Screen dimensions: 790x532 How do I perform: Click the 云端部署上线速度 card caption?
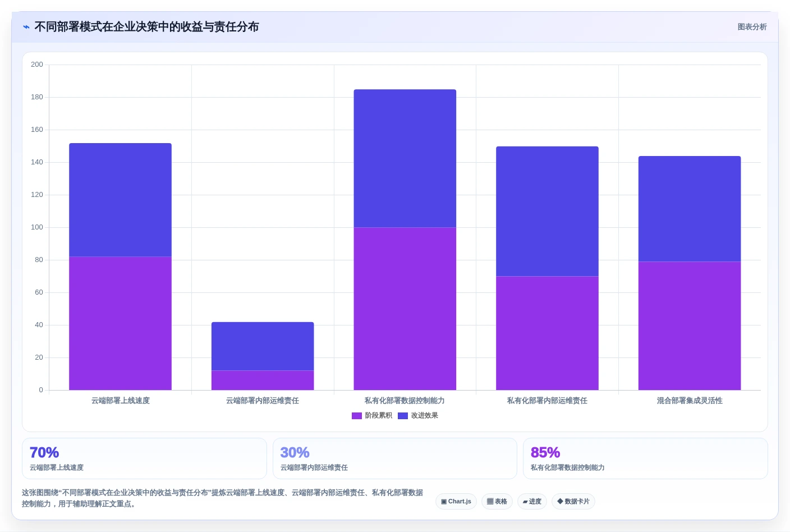(x=57, y=467)
